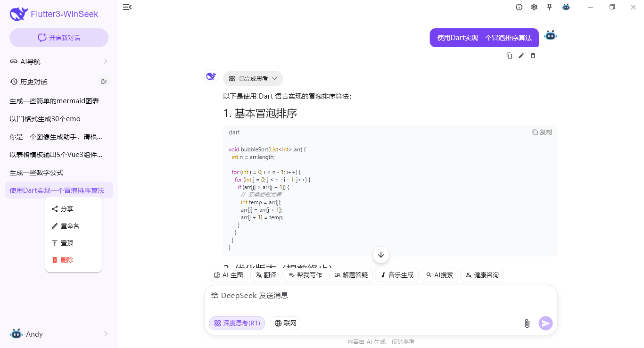The width and height of the screenshot is (644, 348).
Task: Copy the user message using its copy icon
Action: click(x=509, y=56)
